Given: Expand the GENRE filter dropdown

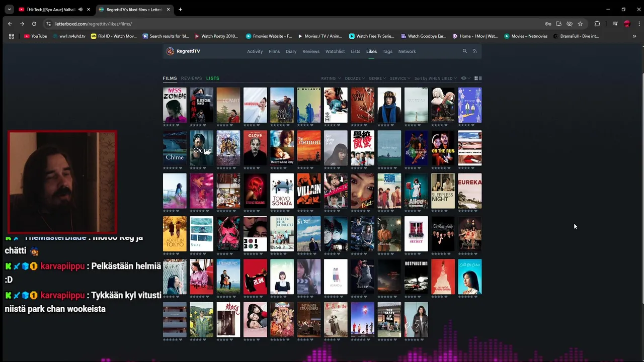Looking at the screenshot, I should (377, 78).
